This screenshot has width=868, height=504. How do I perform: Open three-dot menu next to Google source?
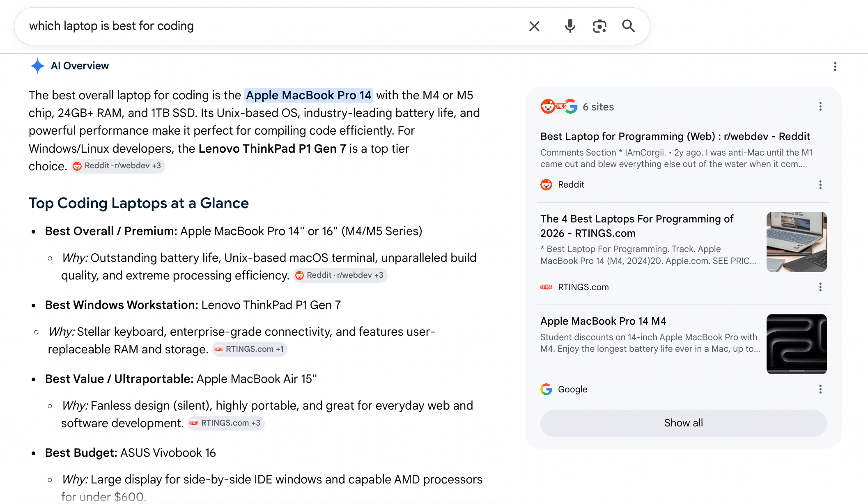[x=820, y=389]
